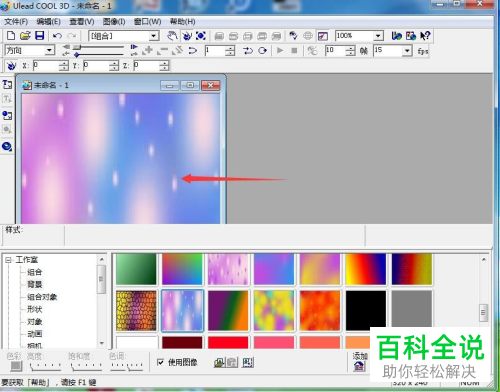Screen dimensions: 500x392
Task: Click the context help pointer icon
Action: tap(425, 36)
